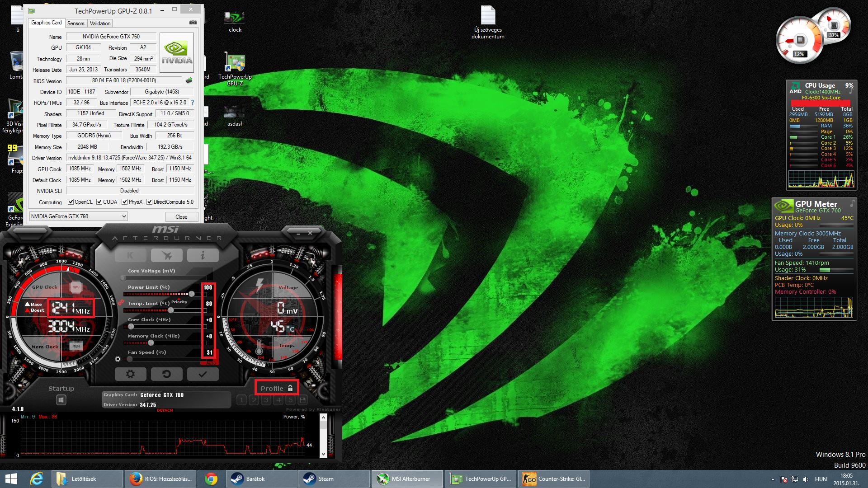Click the NVIDIA logo in GPU-Z
868x488 pixels.
point(177,53)
